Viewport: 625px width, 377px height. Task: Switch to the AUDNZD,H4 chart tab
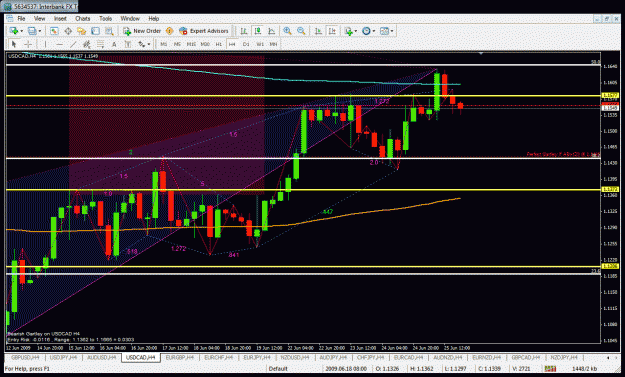pos(448,357)
